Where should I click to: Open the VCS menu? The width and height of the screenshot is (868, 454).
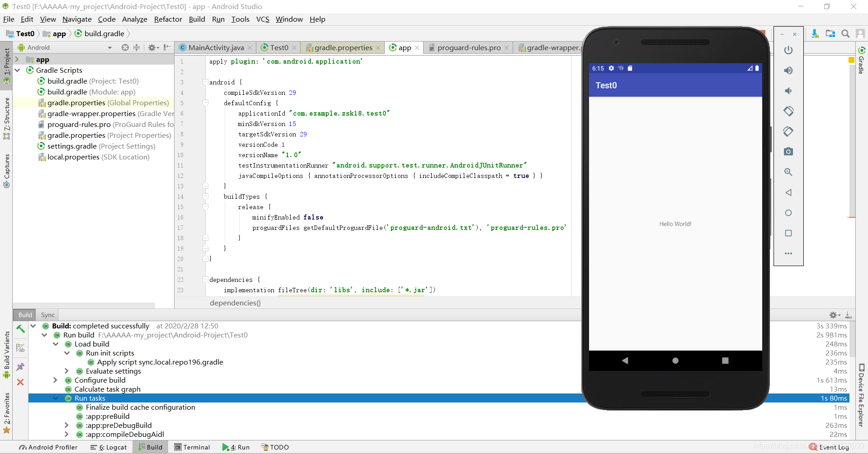point(263,19)
